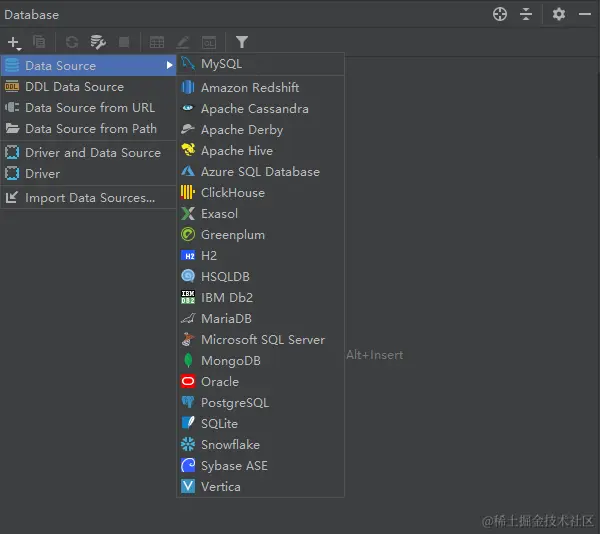Select Greenplum
This screenshot has height=534, width=600.
260,234
